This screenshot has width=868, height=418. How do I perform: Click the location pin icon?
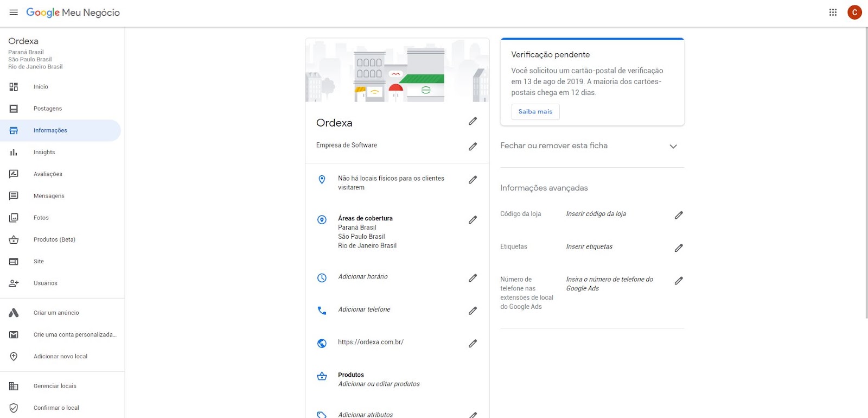[322, 180]
